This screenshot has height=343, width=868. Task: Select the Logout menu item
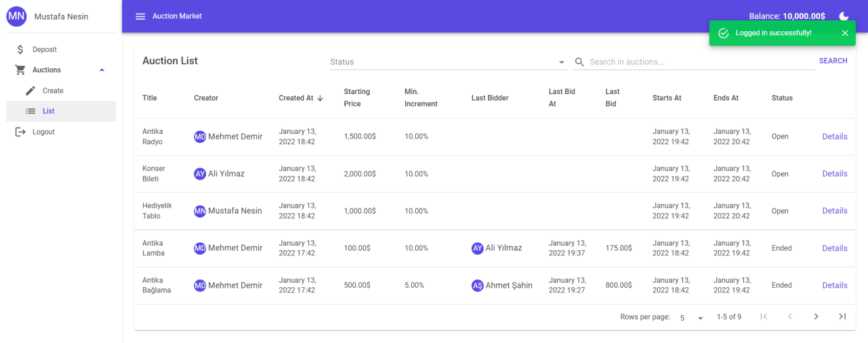pyautogui.click(x=61, y=132)
